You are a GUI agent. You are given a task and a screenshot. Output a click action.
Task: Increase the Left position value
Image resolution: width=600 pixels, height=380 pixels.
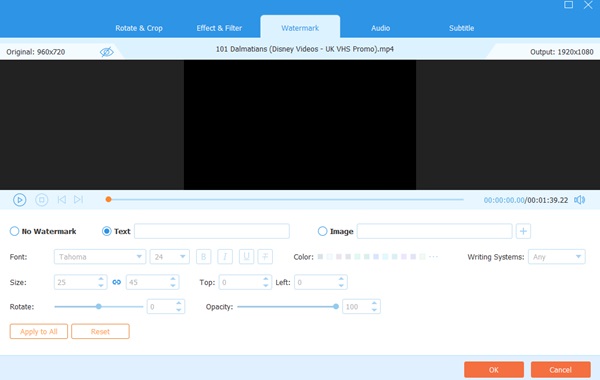341,279
